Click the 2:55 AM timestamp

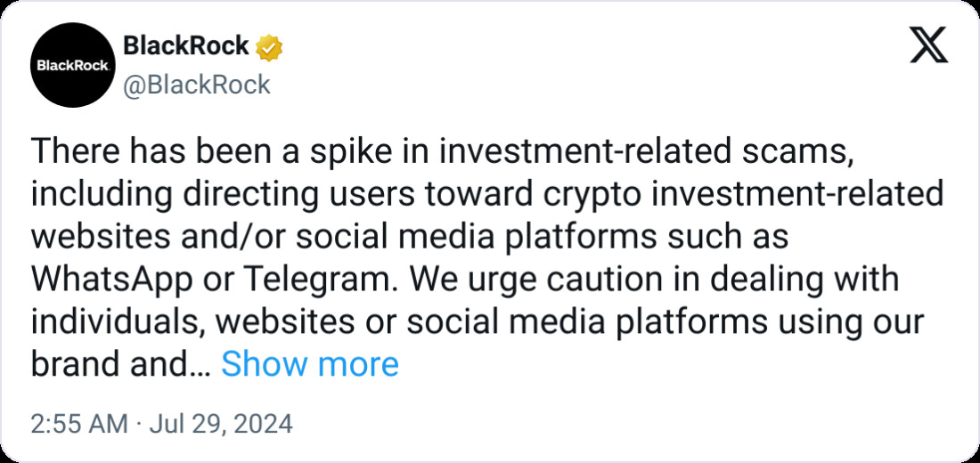pos(78,424)
